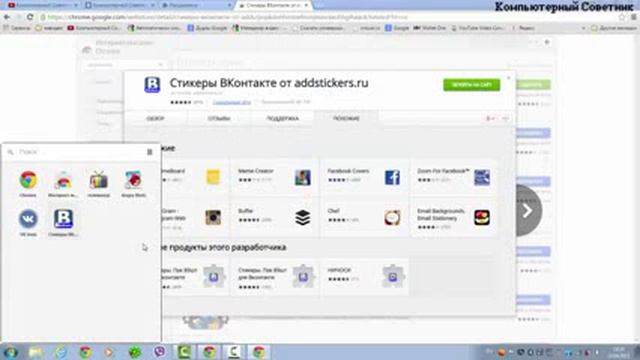Open Другие закладки folder

(613, 28)
